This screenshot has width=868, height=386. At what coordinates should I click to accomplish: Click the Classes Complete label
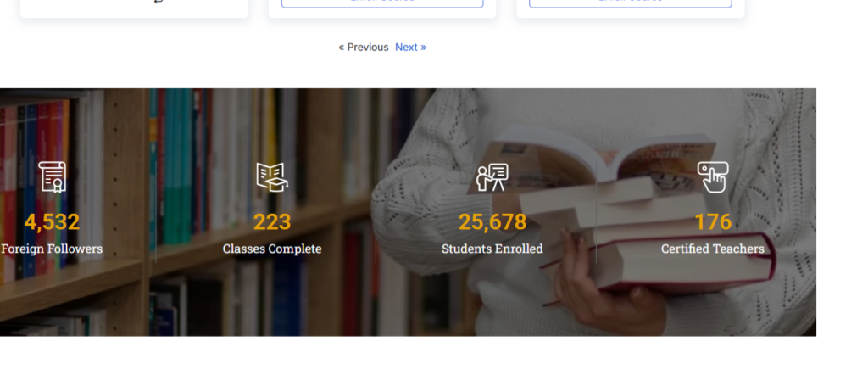pyautogui.click(x=272, y=249)
